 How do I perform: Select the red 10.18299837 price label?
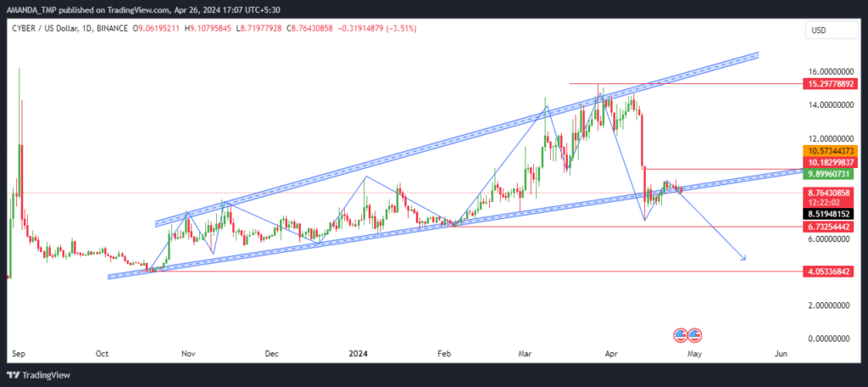click(x=829, y=162)
